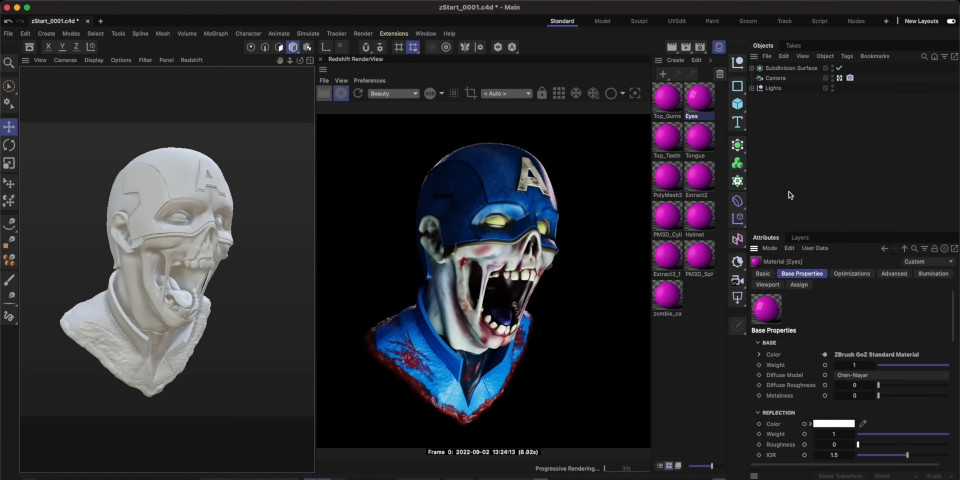Viewport: 960px width, 480px height.
Task: Click the white Reflection Color swatch
Action: 834,424
